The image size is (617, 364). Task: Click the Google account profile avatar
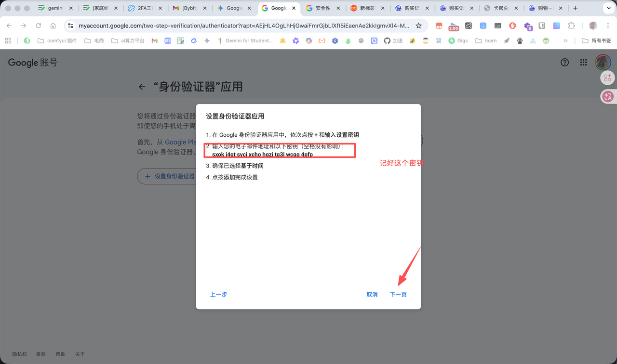(x=603, y=62)
